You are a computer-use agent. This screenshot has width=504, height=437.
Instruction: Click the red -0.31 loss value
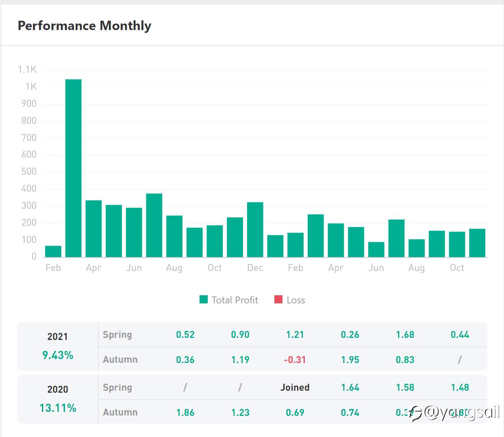[x=295, y=360]
